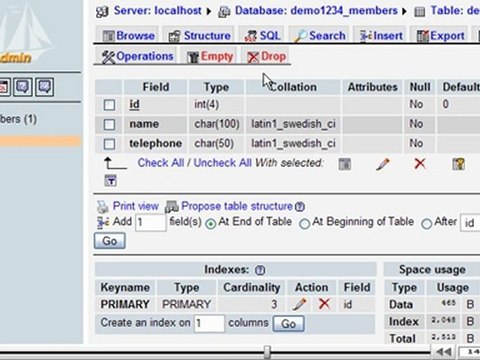Click the Operations tools icon
The height and width of the screenshot is (360, 480).
[108, 57]
